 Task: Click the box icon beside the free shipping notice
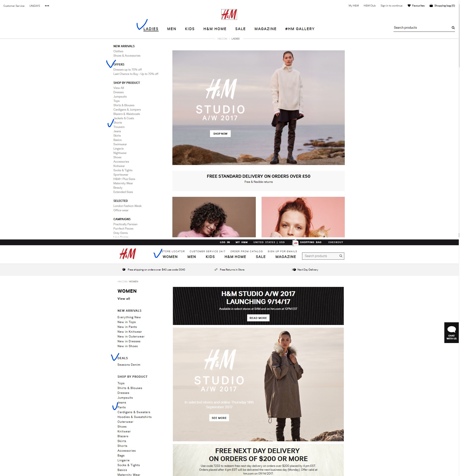coord(124,270)
